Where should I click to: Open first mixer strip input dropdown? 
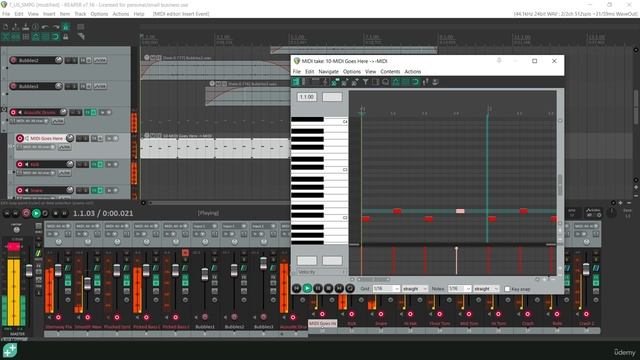[x=58, y=226]
